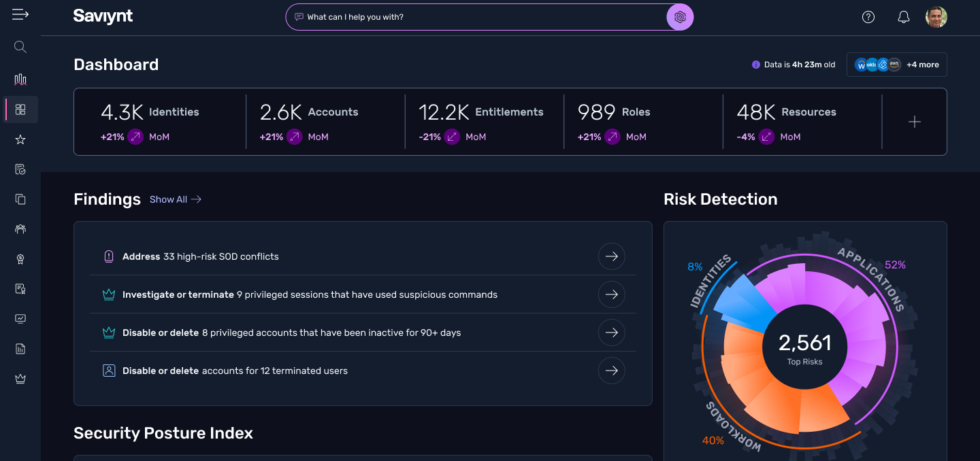Image resolution: width=980 pixels, height=461 pixels.
Task: Click Show All findings link
Action: (x=176, y=199)
